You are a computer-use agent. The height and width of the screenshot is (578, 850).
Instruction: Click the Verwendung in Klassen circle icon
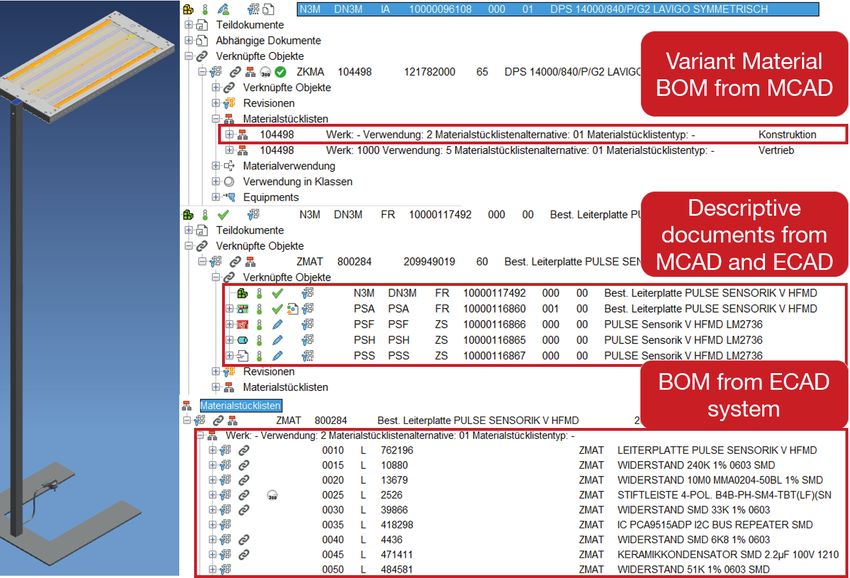(x=229, y=182)
